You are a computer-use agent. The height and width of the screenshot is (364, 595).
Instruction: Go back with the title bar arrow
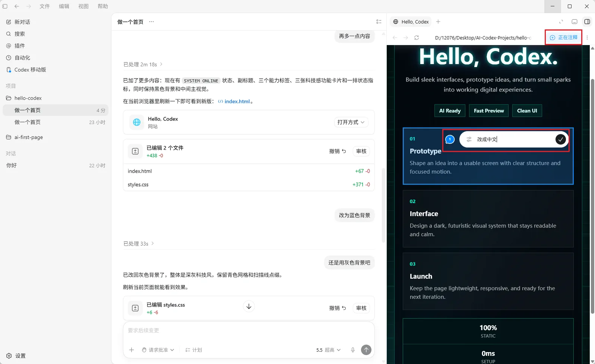(x=17, y=6)
